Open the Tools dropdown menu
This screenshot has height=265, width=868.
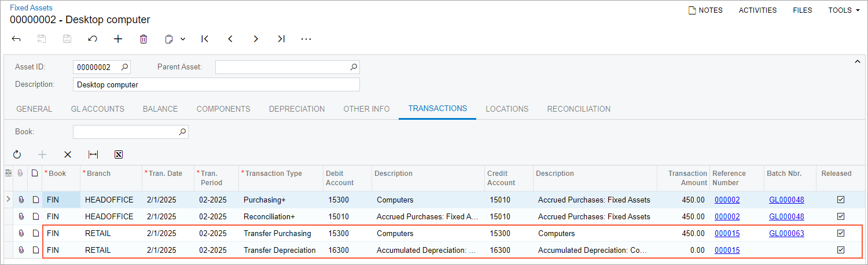[x=844, y=10]
